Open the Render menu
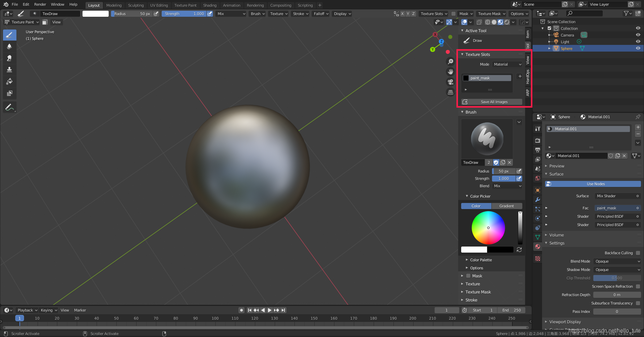The height and width of the screenshot is (337, 644). [40, 4]
